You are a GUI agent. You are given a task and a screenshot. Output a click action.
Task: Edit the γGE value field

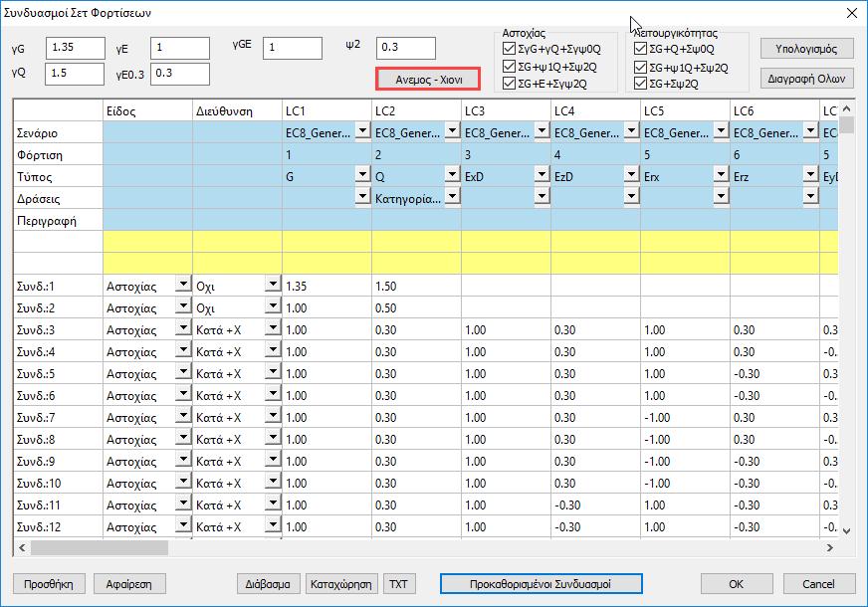coord(293,48)
